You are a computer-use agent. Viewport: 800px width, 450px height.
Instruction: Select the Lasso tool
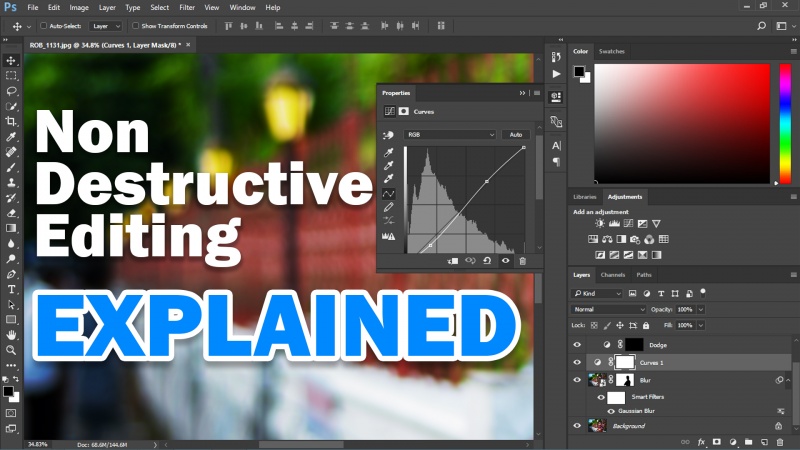[11, 91]
